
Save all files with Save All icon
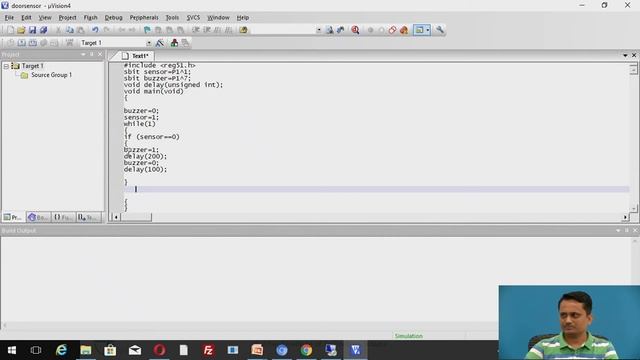[x=43, y=30]
